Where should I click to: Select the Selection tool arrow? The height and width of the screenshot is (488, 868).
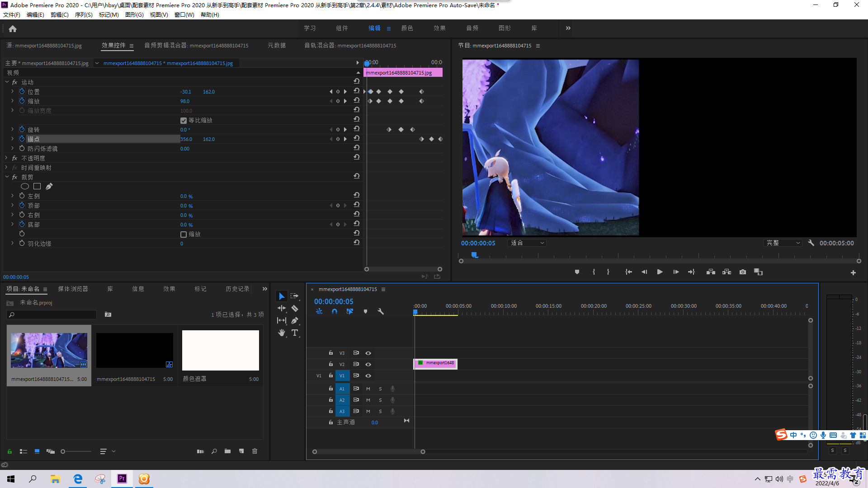pos(282,296)
